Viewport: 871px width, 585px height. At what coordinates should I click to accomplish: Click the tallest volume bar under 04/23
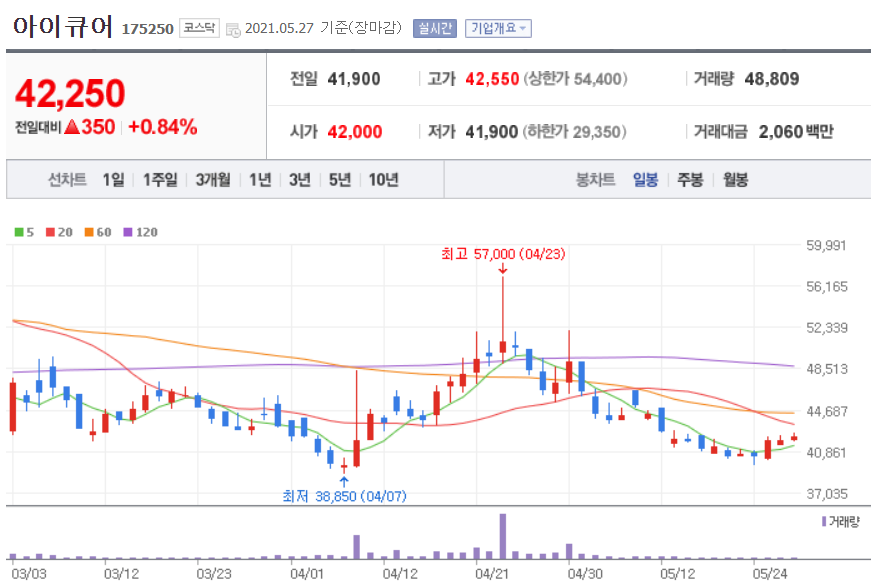503,536
